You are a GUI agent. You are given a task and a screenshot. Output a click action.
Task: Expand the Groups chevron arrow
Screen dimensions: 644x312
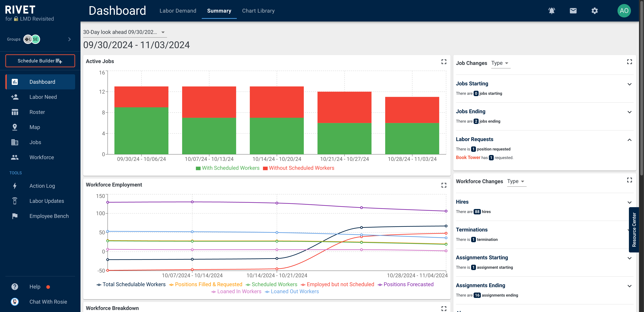click(69, 39)
